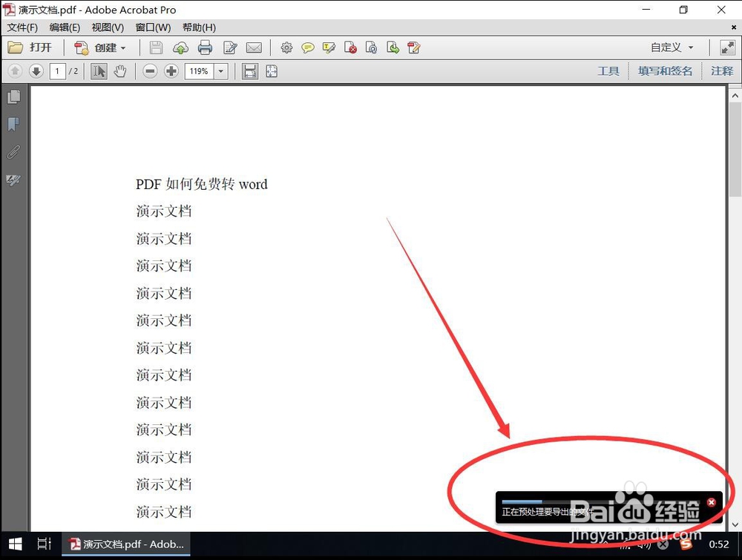Image resolution: width=742 pixels, height=560 pixels.
Task: Toggle the text Selection tool
Action: pos(99,71)
